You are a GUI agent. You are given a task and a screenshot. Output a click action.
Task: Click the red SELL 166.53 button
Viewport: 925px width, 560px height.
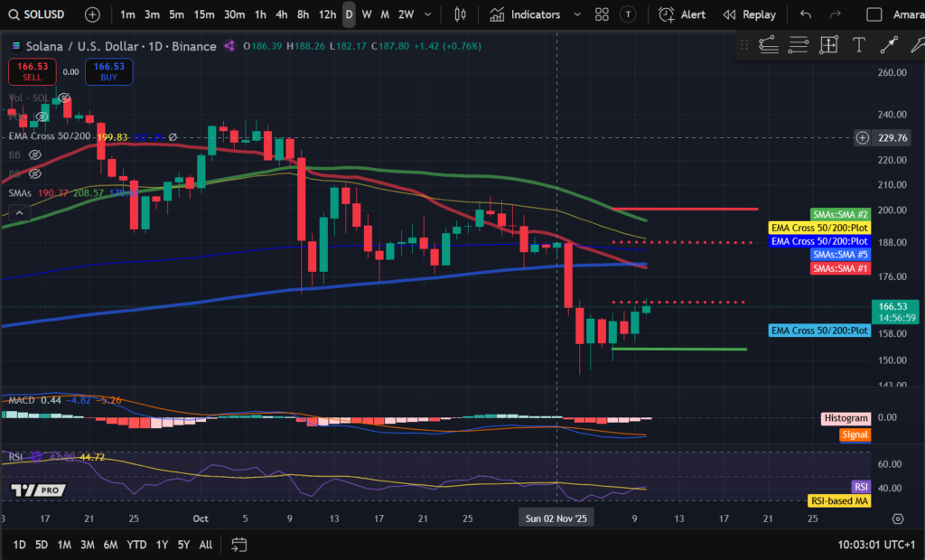[33, 71]
